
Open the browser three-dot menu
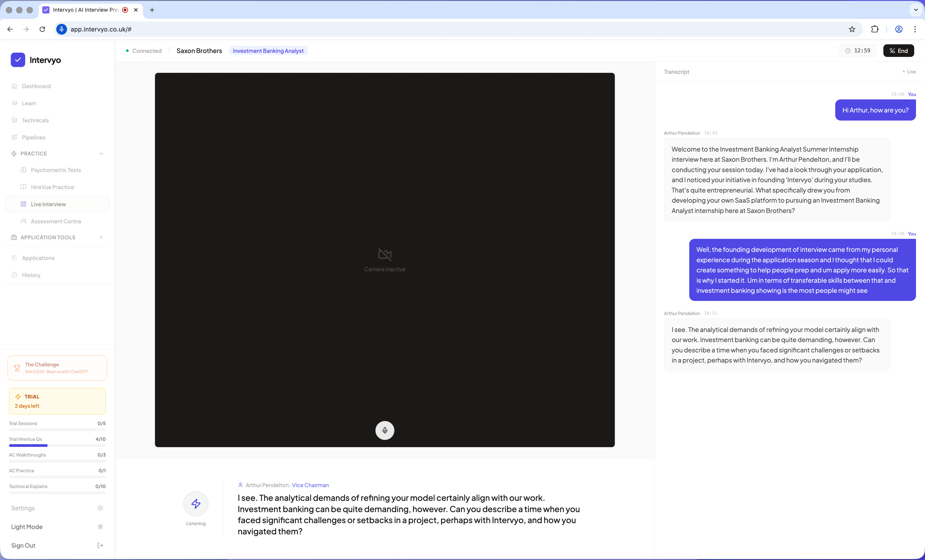[915, 29]
